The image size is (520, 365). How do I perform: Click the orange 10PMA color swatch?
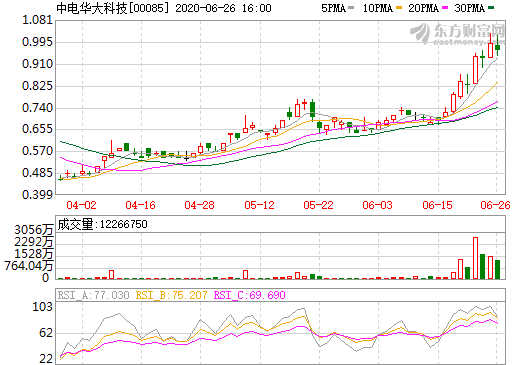click(x=399, y=7)
